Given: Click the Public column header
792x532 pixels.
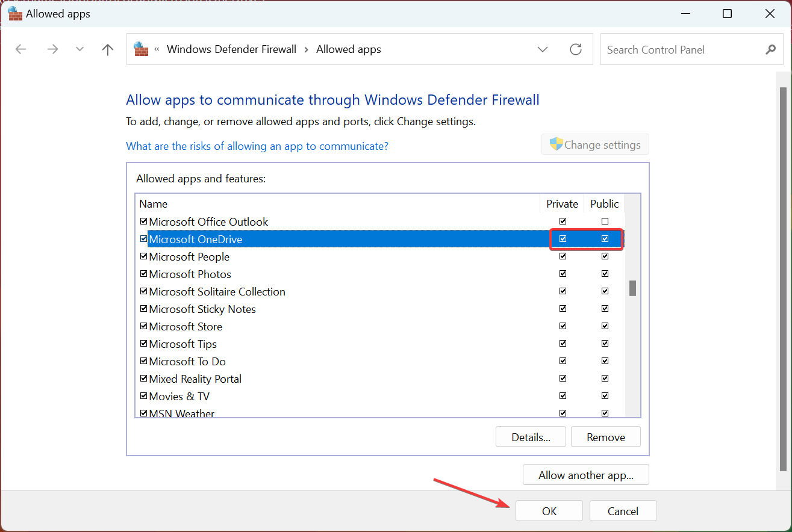Looking at the screenshot, I should (x=605, y=204).
